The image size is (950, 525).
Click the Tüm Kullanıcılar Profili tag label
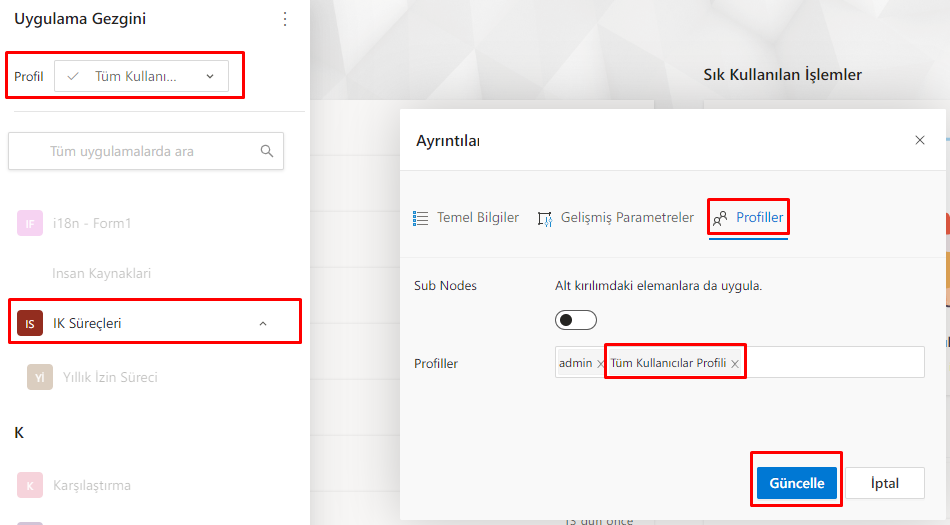tap(668, 363)
